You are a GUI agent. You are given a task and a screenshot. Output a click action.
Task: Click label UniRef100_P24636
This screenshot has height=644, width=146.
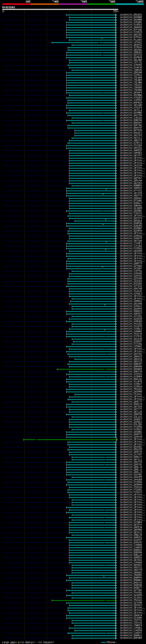coord(131,67)
